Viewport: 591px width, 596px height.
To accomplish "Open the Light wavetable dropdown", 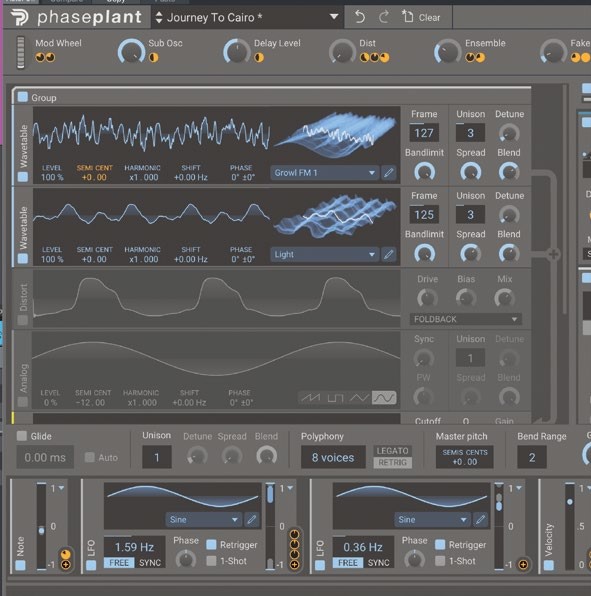I will 325,254.
